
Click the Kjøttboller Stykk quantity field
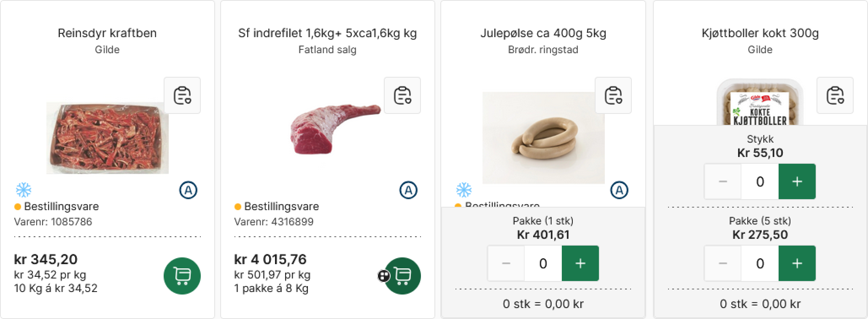point(760,181)
